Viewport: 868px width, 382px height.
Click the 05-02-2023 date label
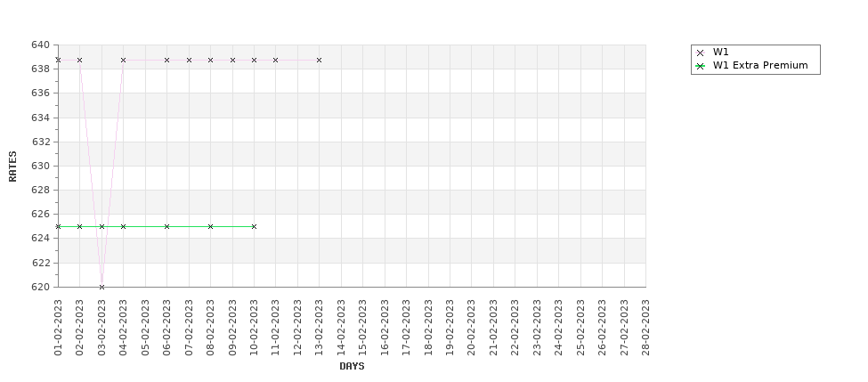click(x=145, y=327)
